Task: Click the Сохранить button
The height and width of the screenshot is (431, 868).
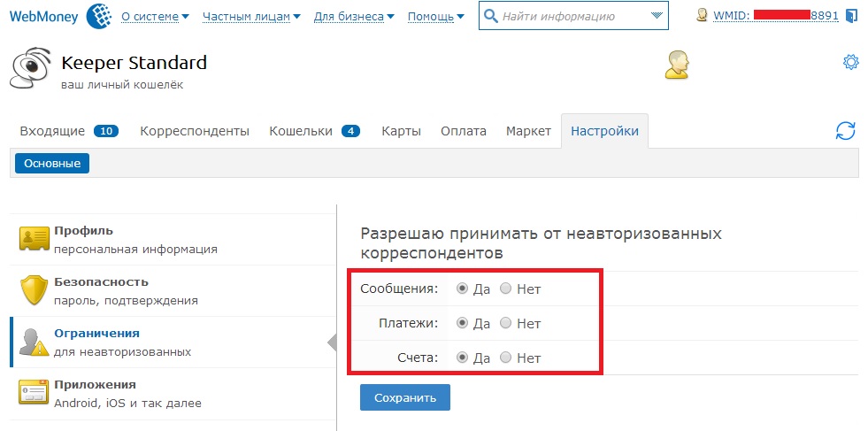Action: (405, 397)
